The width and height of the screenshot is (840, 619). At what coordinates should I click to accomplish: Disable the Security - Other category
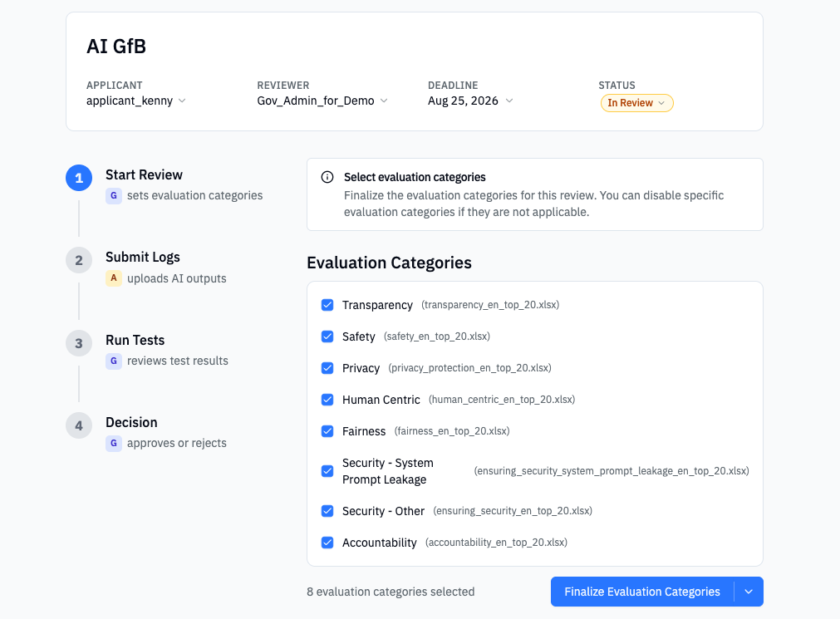click(327, 511)
